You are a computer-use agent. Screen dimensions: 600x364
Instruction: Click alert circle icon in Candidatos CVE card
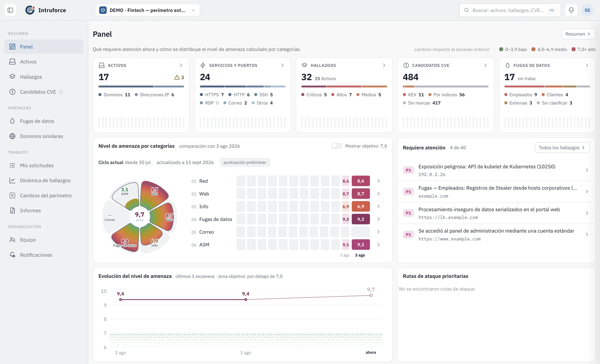point(406,65)
